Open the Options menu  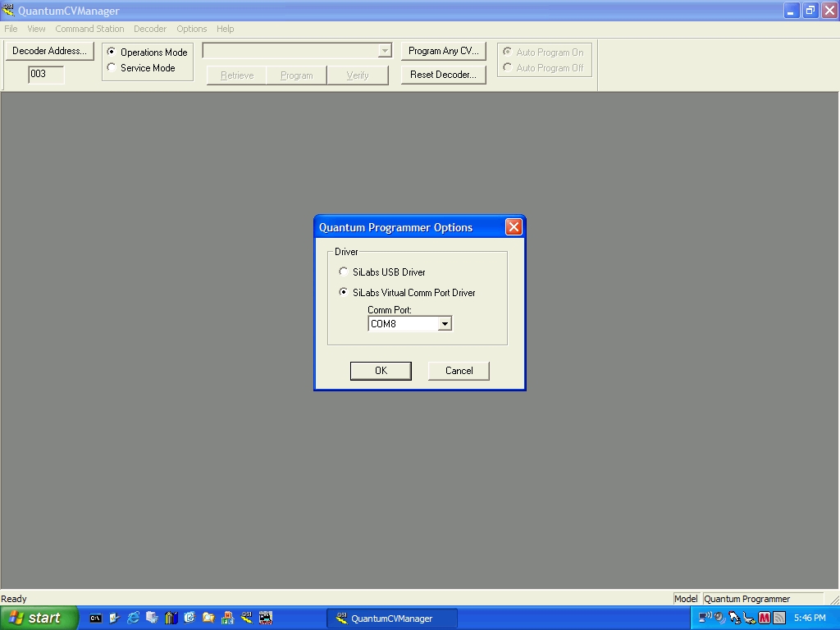(x=192, y=29)
